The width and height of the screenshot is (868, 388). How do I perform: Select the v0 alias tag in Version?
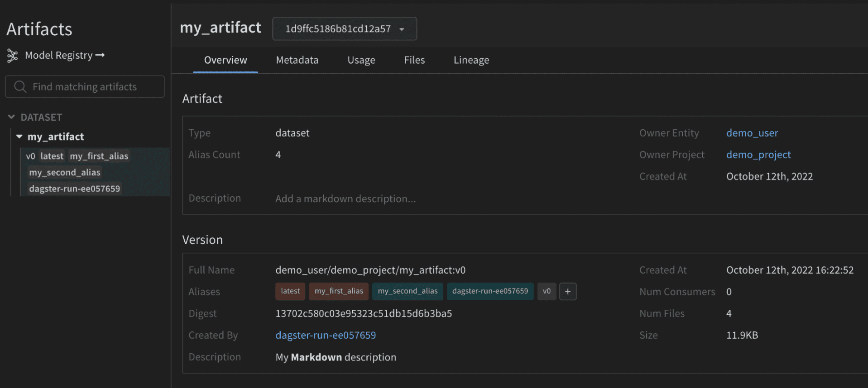547,291
